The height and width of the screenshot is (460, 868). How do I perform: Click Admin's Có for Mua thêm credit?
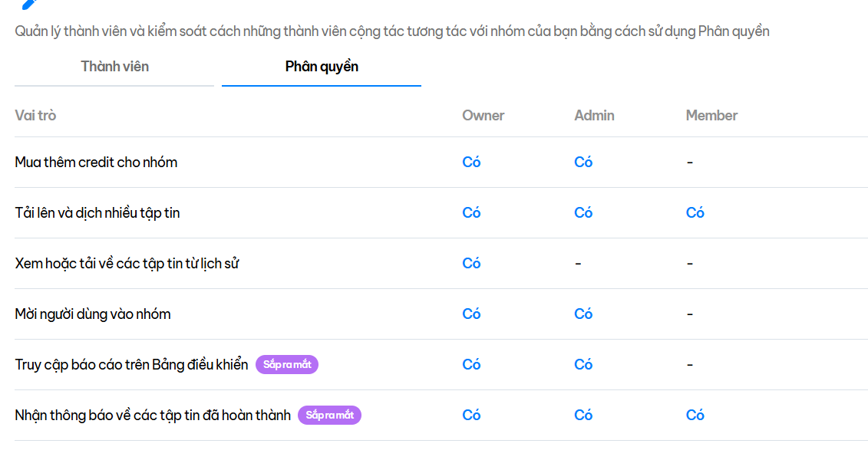pyautogui.click(x=583, y=162)
